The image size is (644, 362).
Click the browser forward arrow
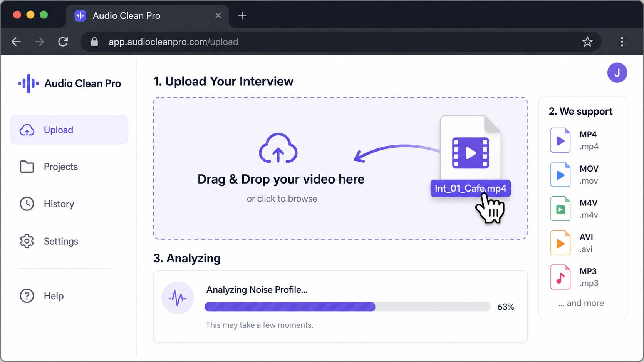(x=39, y=42)
